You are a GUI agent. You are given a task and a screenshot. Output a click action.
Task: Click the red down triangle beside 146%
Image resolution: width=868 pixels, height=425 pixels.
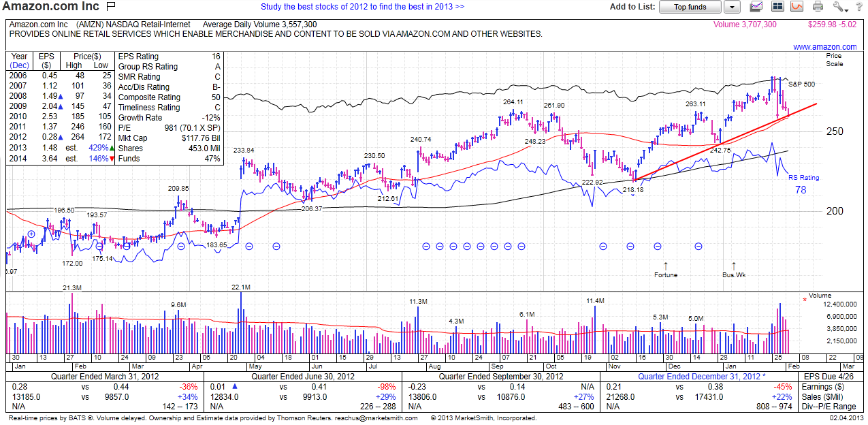click(x=111, y=159)
